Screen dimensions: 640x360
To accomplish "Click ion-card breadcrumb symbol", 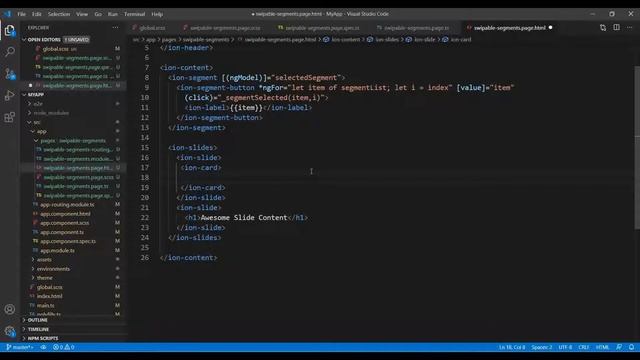I will coord(457,40).
